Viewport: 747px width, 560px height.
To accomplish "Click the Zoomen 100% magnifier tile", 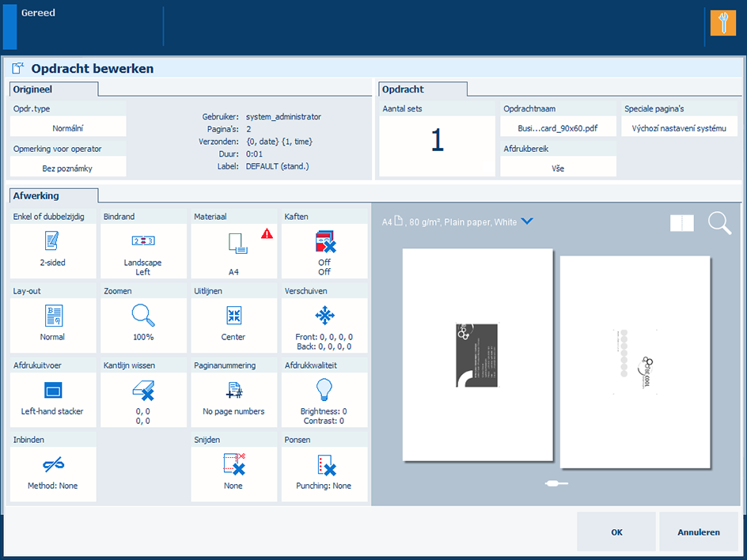I will [142, 323].
